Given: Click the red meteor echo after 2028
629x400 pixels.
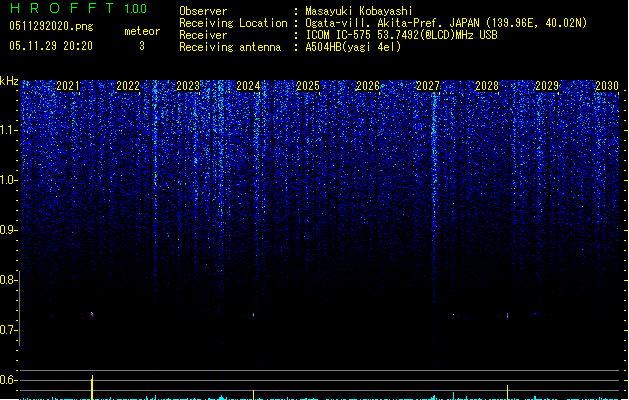Looking at the screenshot, I should [x=507, y=315].
